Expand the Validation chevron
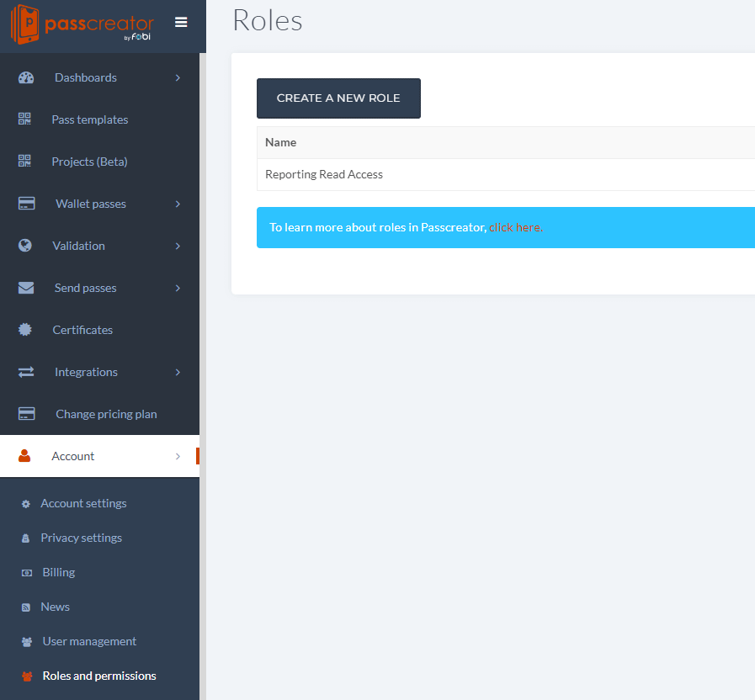The width and height of the screenshot is (755, 700). click(x=178, y=246)
